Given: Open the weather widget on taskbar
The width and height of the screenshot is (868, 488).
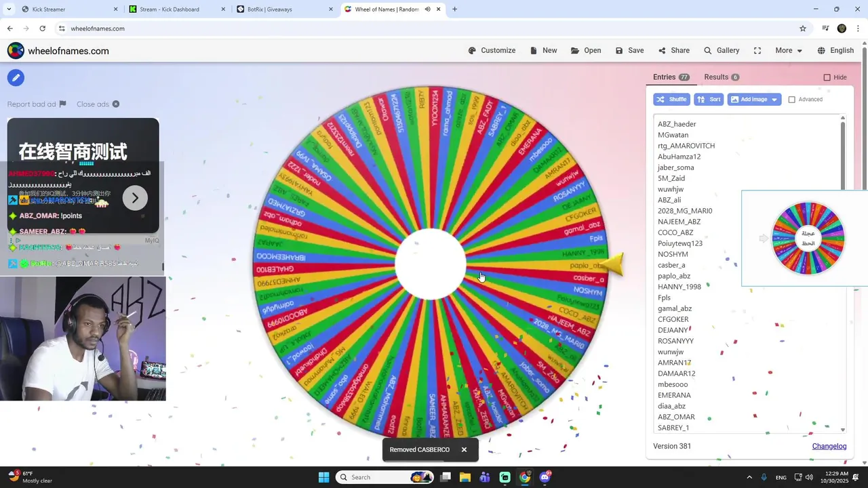Looking at the screenshot, I should tap(30, 477).
